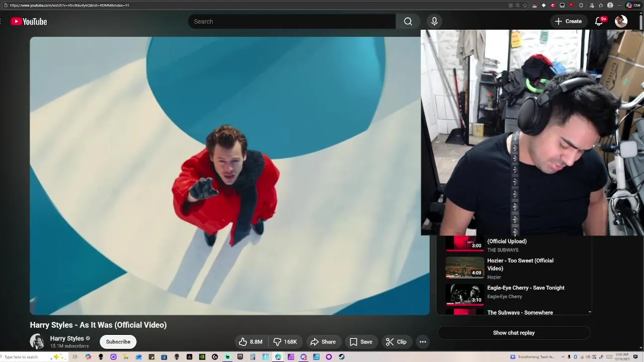
Task: Subscribe to the Harry Styles channel
Action: point(118,342)
